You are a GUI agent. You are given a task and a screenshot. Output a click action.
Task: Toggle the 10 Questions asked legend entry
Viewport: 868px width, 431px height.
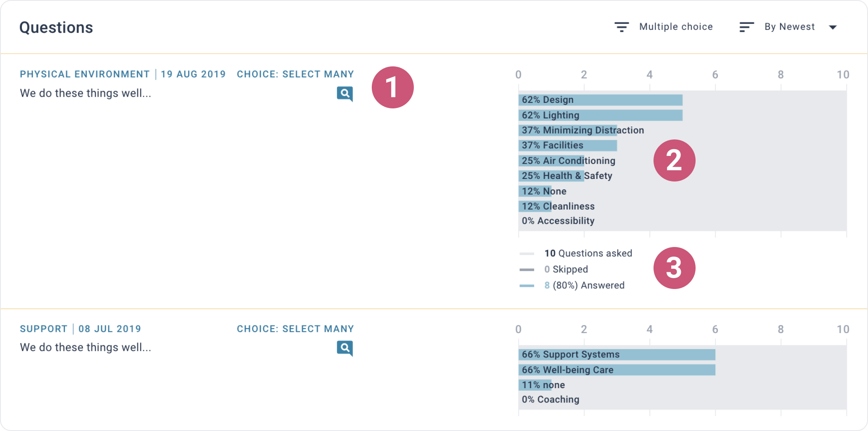(576, 253)
